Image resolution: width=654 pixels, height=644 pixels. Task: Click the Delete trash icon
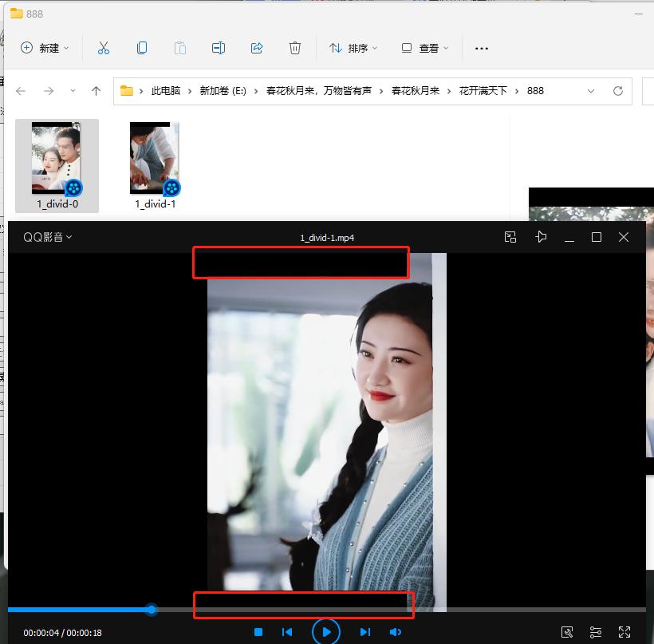coord(295,48)
